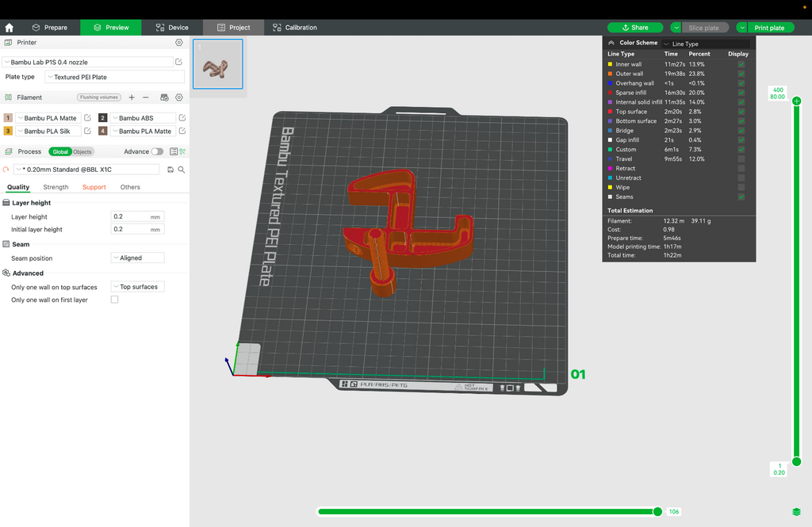Search process settings with the magnifier icon
The height and width of the screenshot is (527, 812).
(x=182, y=170)
